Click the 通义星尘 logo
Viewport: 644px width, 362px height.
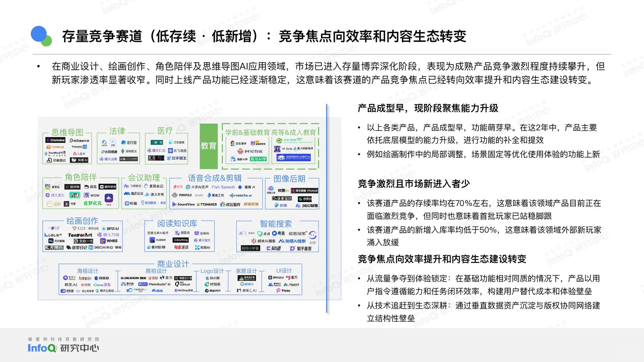pos(55,195)
